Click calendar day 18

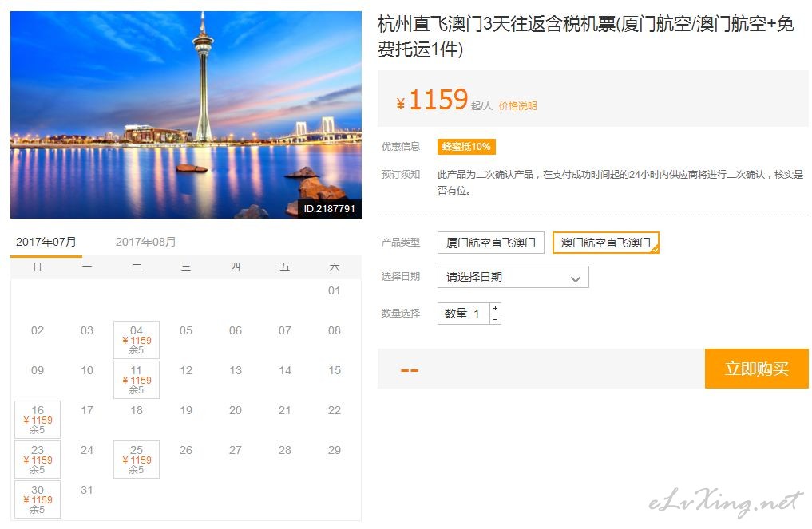pos(137,410)
